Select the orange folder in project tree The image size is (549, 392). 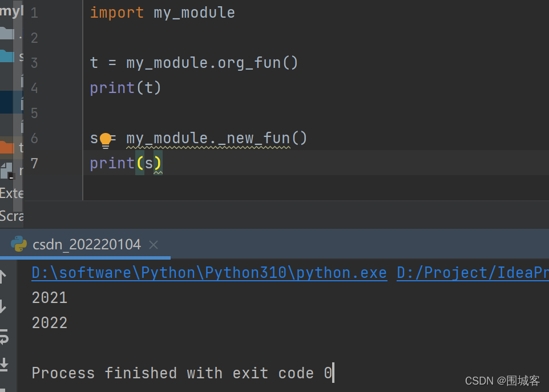coord(6,147)
